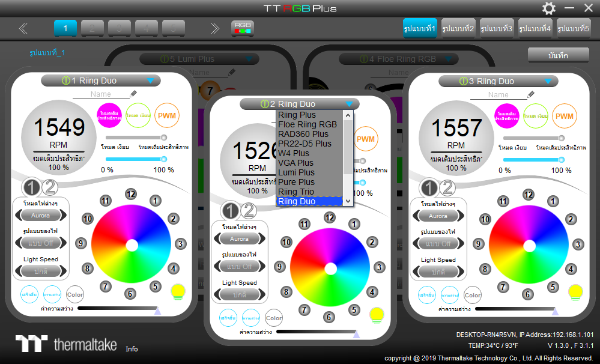Click the RGB lighting icon in top bar

point(243,28)
